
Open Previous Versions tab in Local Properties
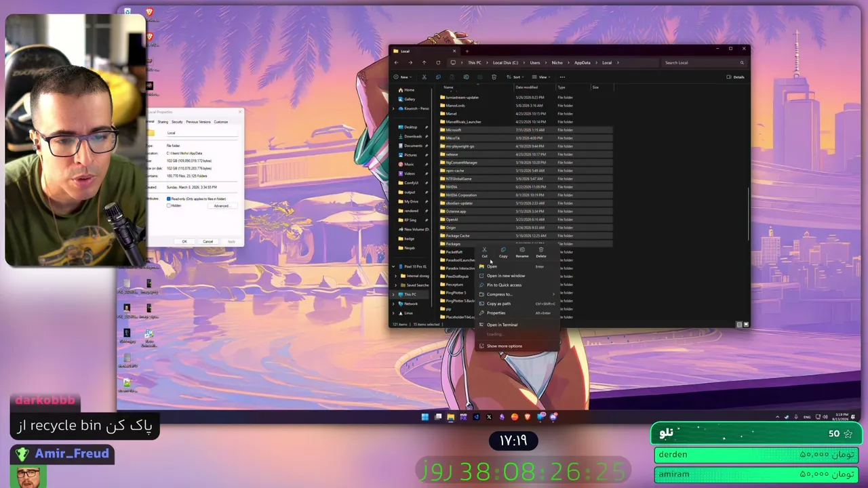(198, 122)
